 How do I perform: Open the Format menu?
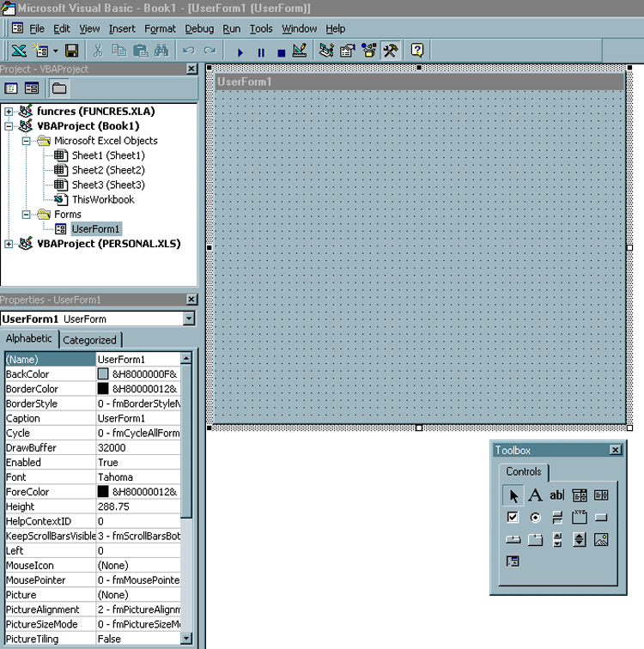(160, 28)
